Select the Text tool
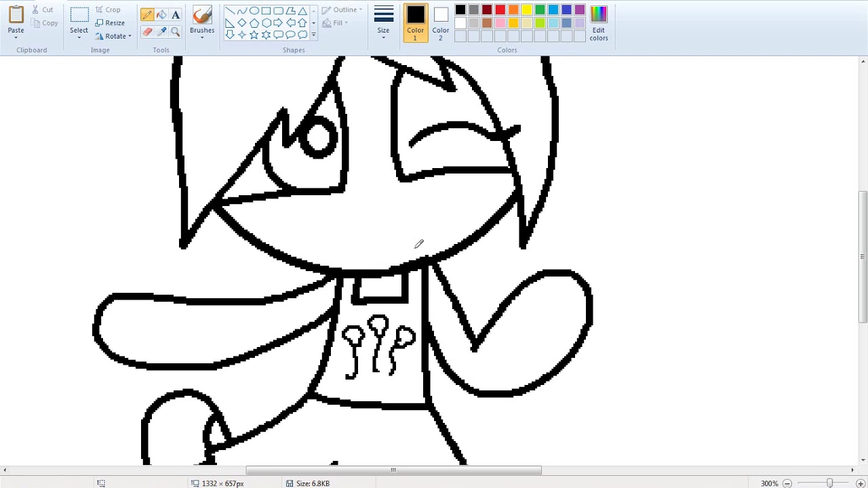The width and height of the screenshot is (868, 488). click(x=176, y=14)
